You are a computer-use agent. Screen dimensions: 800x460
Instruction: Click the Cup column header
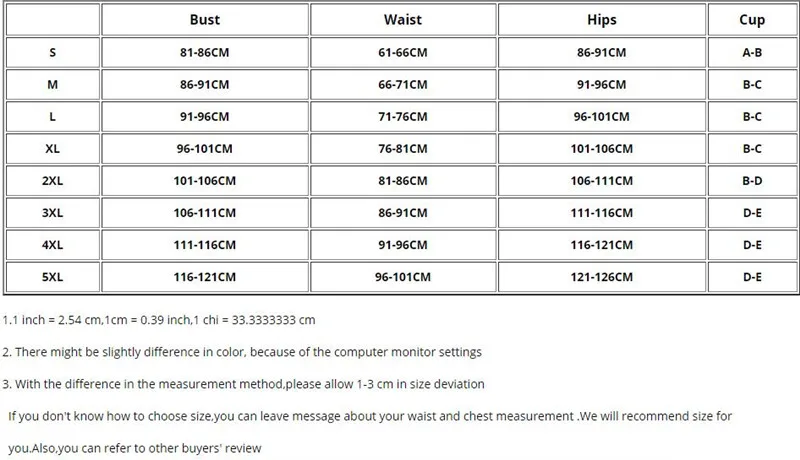tap(752, 19)
